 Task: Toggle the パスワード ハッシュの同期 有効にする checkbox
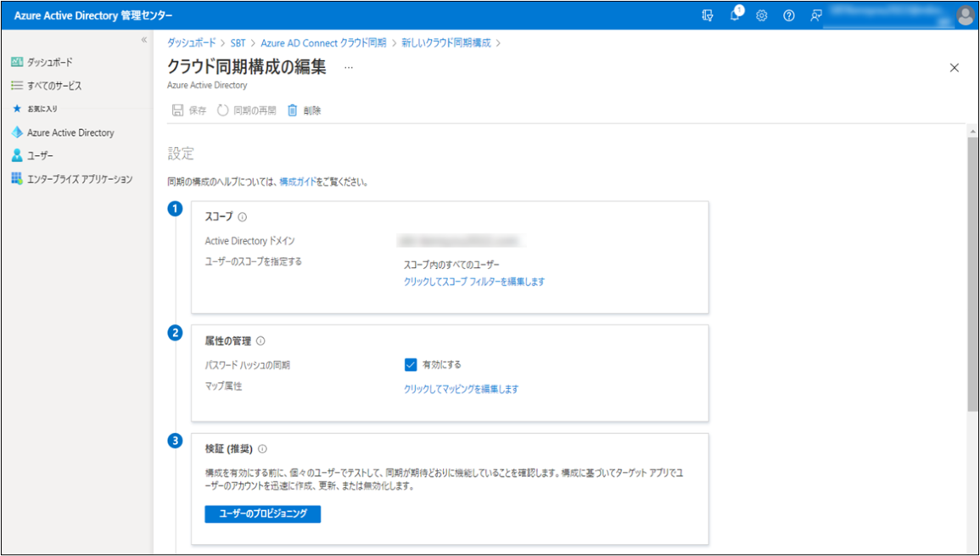[x=411, y=365]
